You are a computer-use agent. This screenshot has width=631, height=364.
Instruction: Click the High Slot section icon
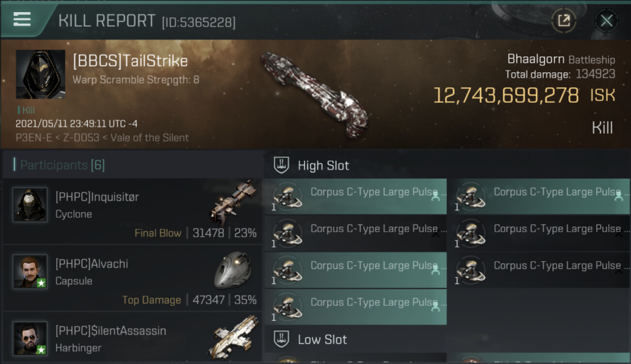tap(282, 165)
